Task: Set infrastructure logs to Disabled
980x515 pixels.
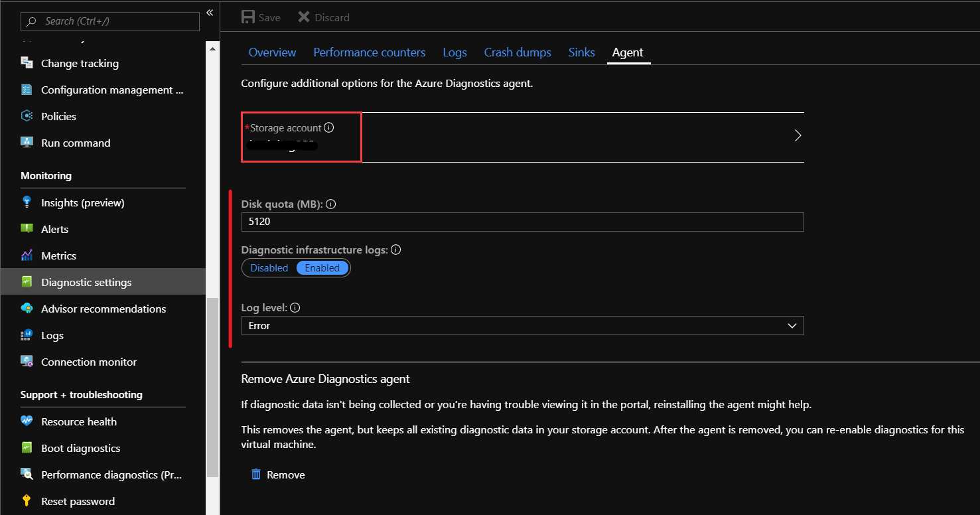Action: [269, 268]
